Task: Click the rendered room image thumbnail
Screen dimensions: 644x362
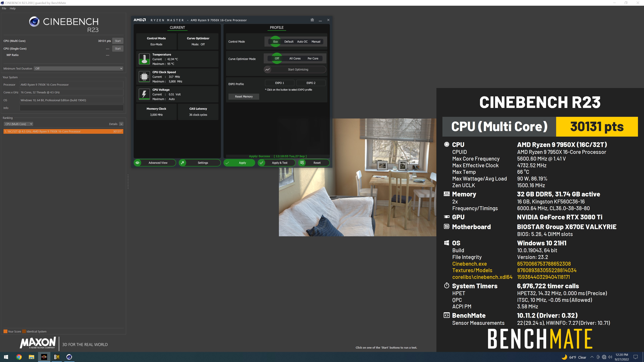Action: point(358,177)
